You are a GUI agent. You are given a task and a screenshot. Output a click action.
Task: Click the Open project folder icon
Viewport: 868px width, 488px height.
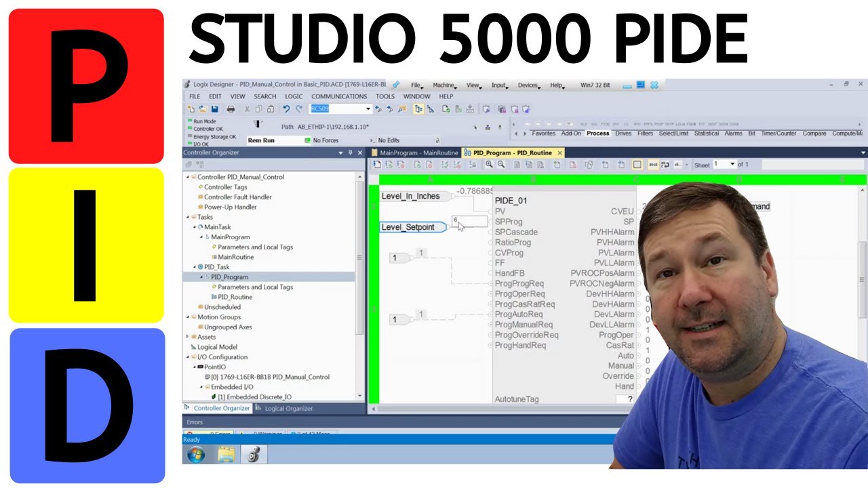click(204, 109)
